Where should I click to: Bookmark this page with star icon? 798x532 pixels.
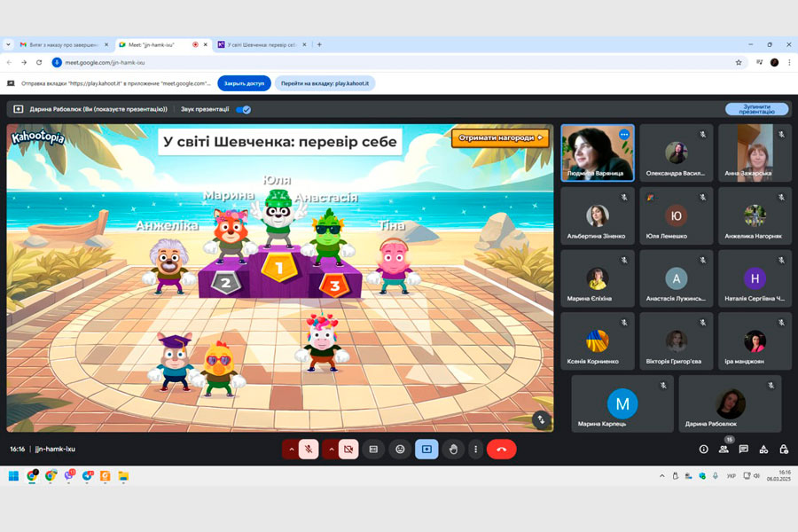(739, 62)
